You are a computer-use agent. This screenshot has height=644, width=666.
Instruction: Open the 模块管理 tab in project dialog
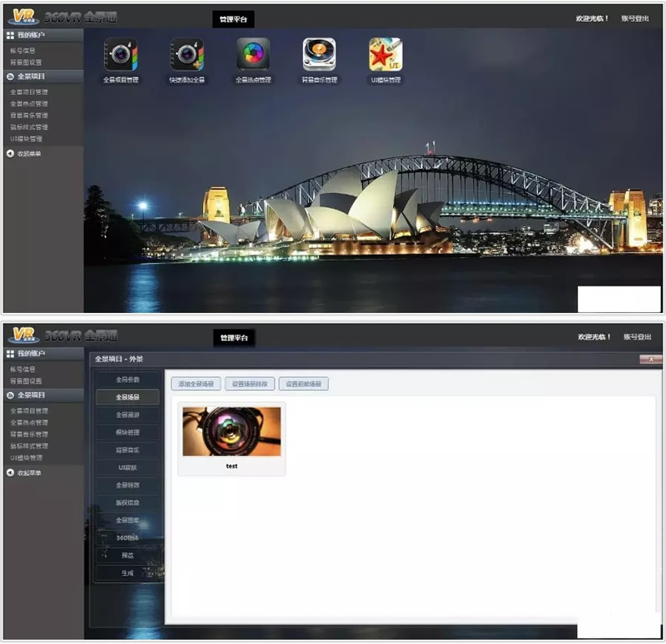127,433
